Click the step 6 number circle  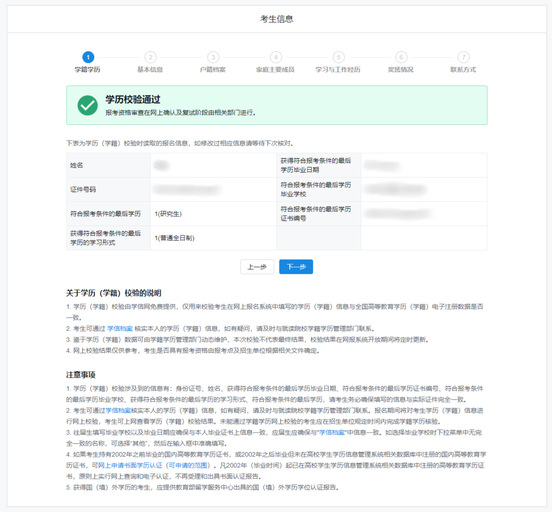click(x=401, y=57)
